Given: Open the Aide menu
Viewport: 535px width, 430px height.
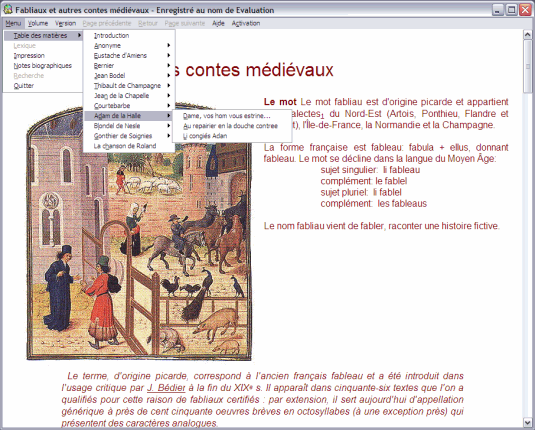Looking at the screenshot, I should [x=218, y=23].
